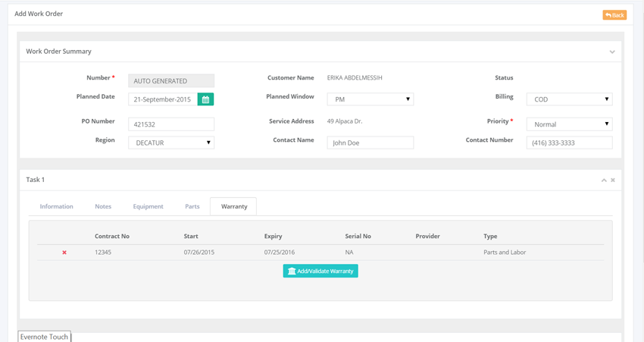Click the Serial No column header
Viewport: 644px width, 342px height.
pos(358,237)
